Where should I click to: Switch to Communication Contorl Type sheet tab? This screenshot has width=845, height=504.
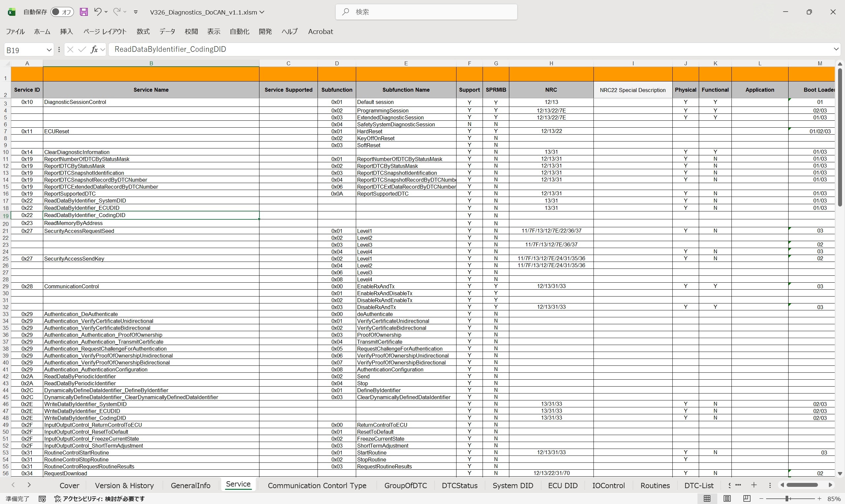[x=317, y=486]
